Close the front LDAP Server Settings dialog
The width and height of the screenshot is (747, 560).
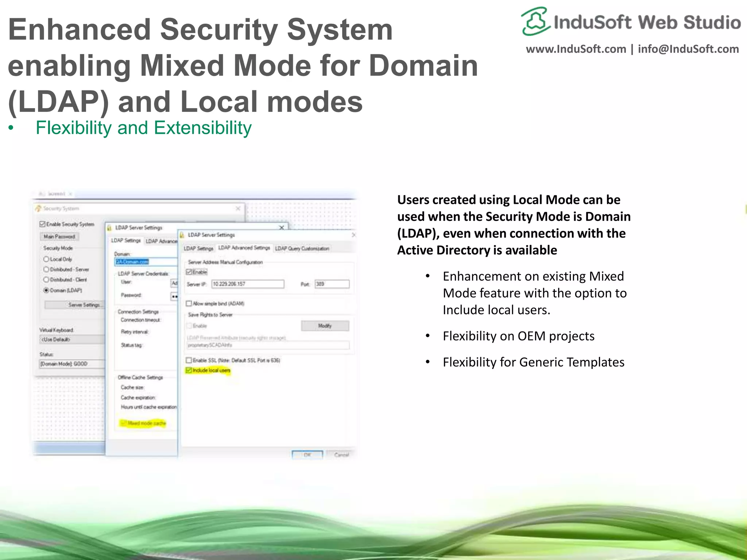point(353,235)
